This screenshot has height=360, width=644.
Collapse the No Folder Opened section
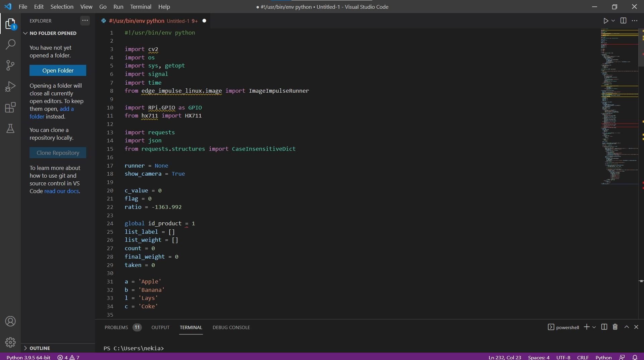[x=53, y=33]
